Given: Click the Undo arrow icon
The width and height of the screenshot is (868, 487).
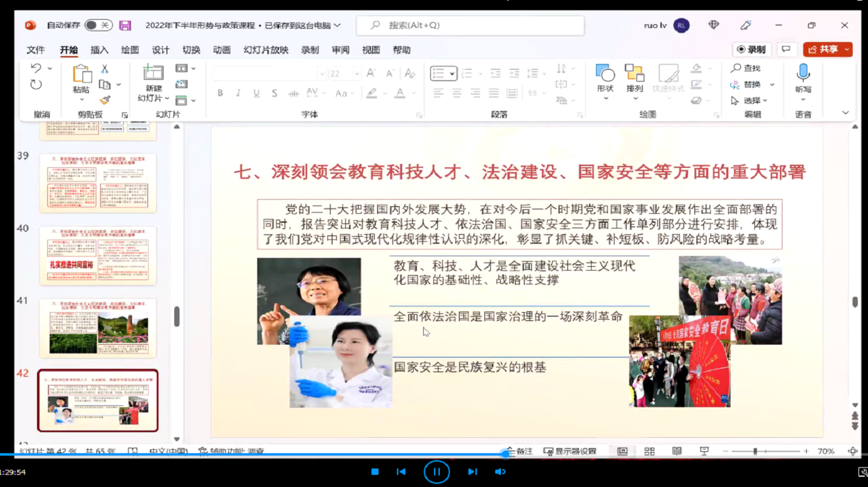Looking at the screenshot, I should (x=35, y=68).
